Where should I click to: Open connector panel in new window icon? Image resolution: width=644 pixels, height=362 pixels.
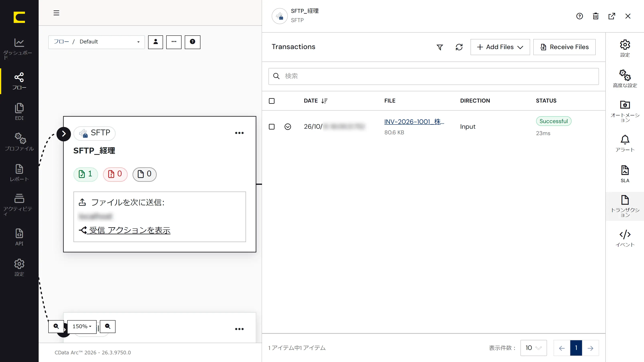coord(612,16)
